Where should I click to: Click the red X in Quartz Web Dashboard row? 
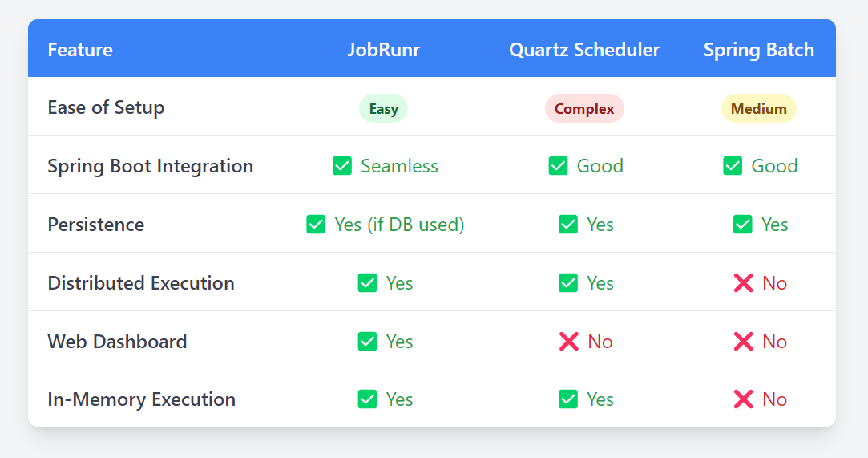(568, 342)
